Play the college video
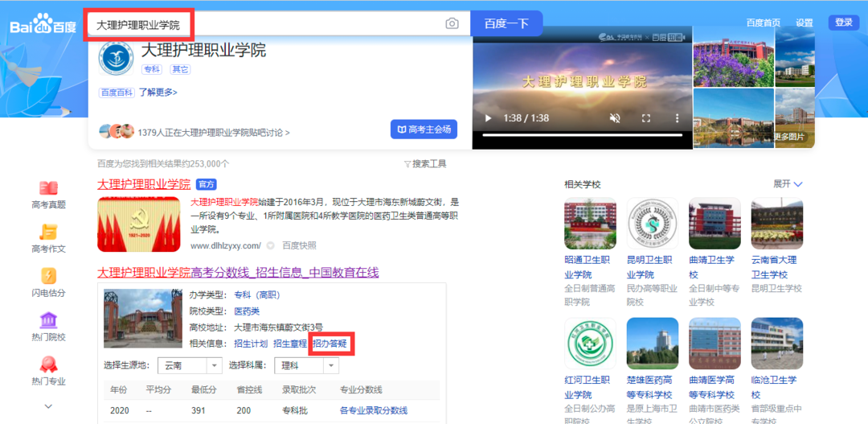This screenshot has height=424, width=868. pyautogui.click(x=488, y=118)
